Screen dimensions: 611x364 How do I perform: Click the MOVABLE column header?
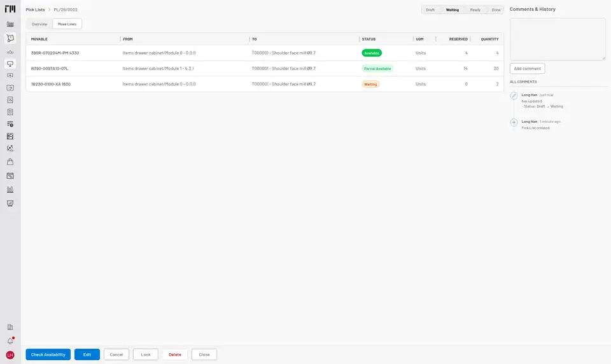point(39,39)
